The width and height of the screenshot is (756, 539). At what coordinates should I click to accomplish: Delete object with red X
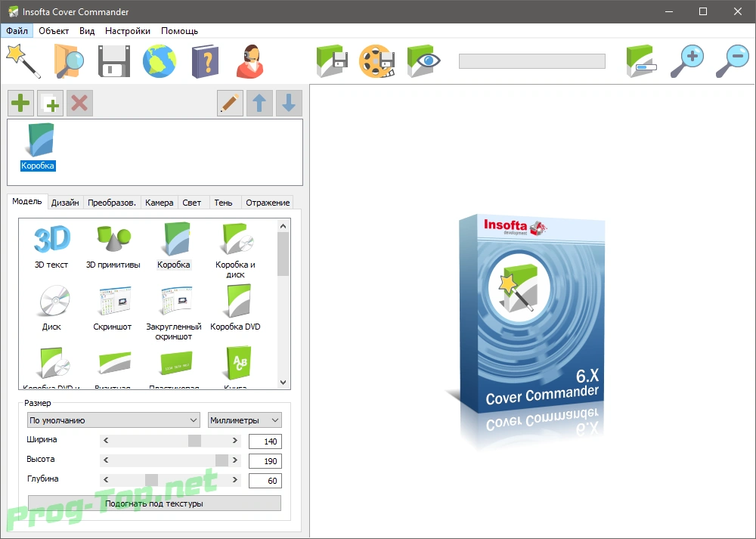click(x=79, y=103)
